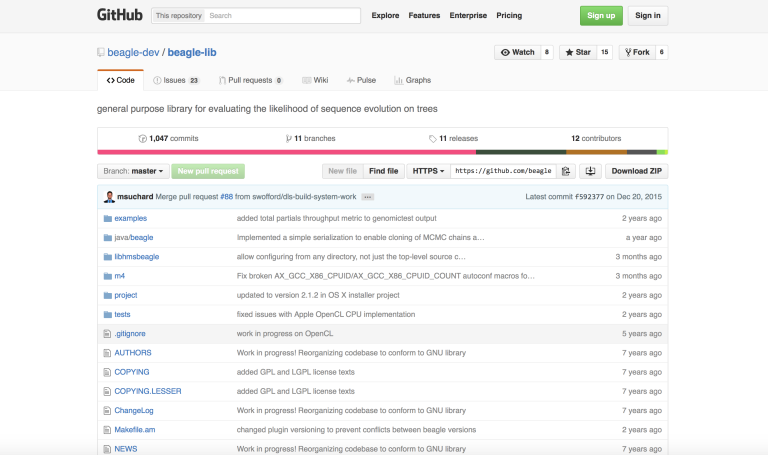
Task: Click the stargazers count 15
Action: 604,52
